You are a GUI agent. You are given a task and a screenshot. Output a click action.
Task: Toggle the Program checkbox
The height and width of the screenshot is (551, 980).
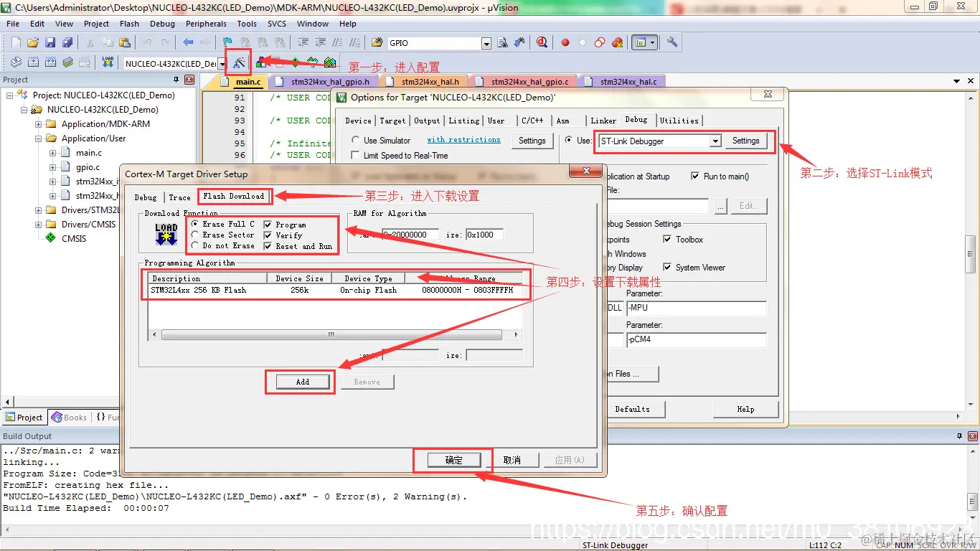click(x=268, y=225)
